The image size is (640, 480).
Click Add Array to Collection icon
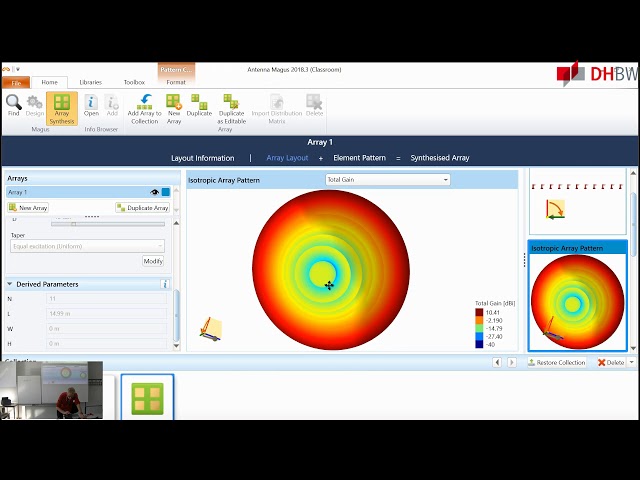coord(144,107)
